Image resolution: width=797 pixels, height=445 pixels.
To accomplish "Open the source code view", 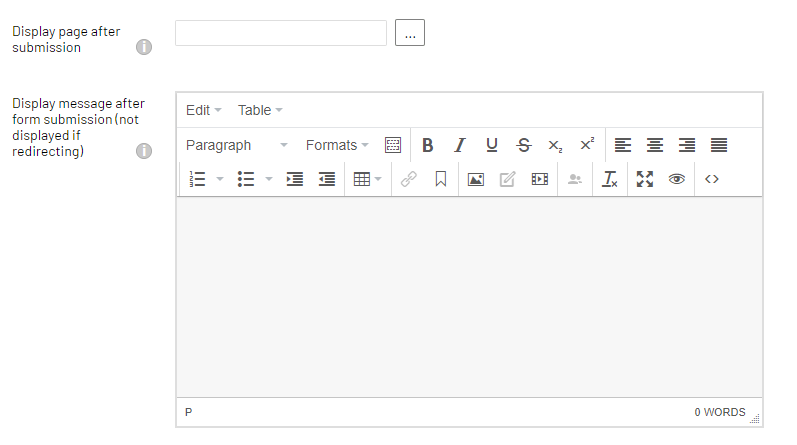I will [x=712, y=179].
